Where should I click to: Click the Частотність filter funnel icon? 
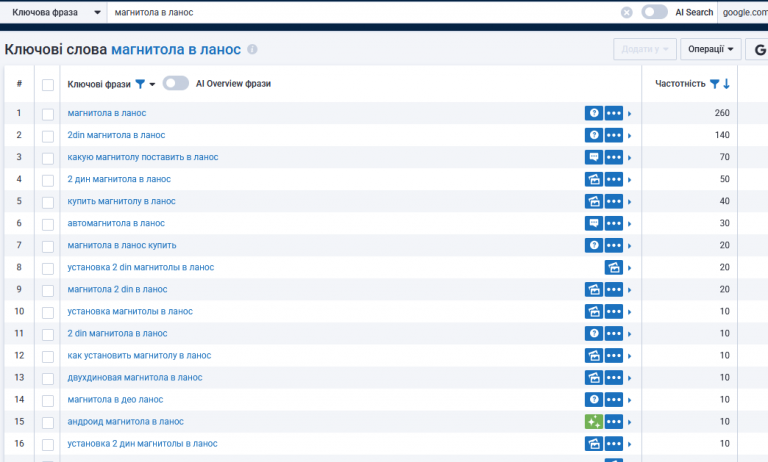coord(715,84)
